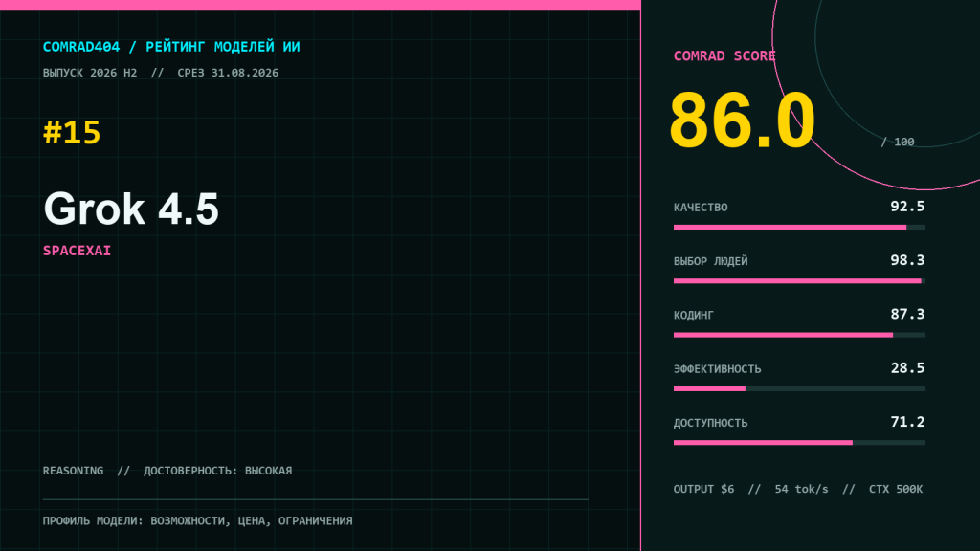Click the КОДИНГ progress bar
The image size is (980, 551).
(x=799, y=335)
